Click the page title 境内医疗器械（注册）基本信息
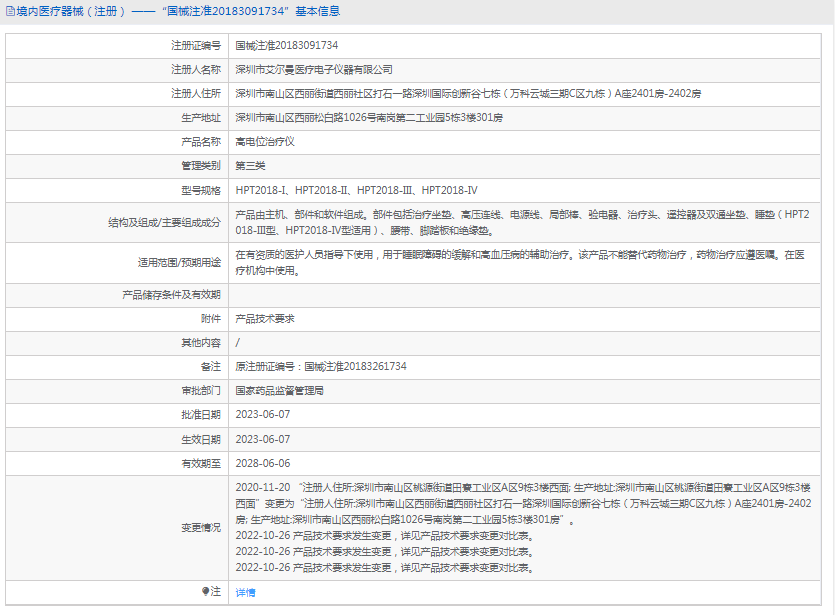 point(178,11)
